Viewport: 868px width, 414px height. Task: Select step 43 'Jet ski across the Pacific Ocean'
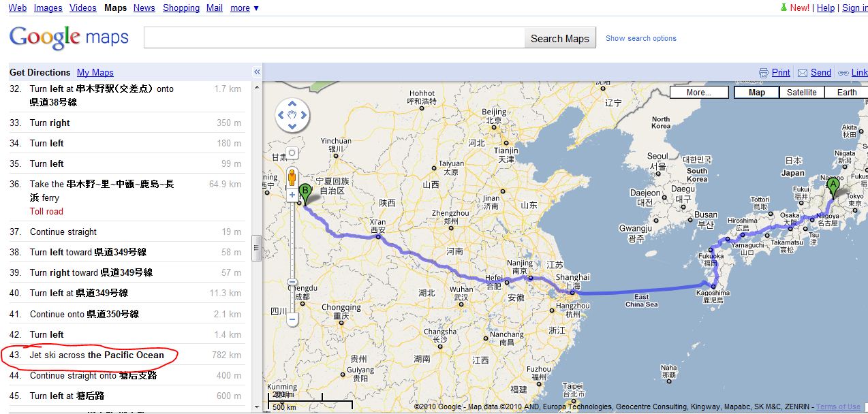(125, 355)
